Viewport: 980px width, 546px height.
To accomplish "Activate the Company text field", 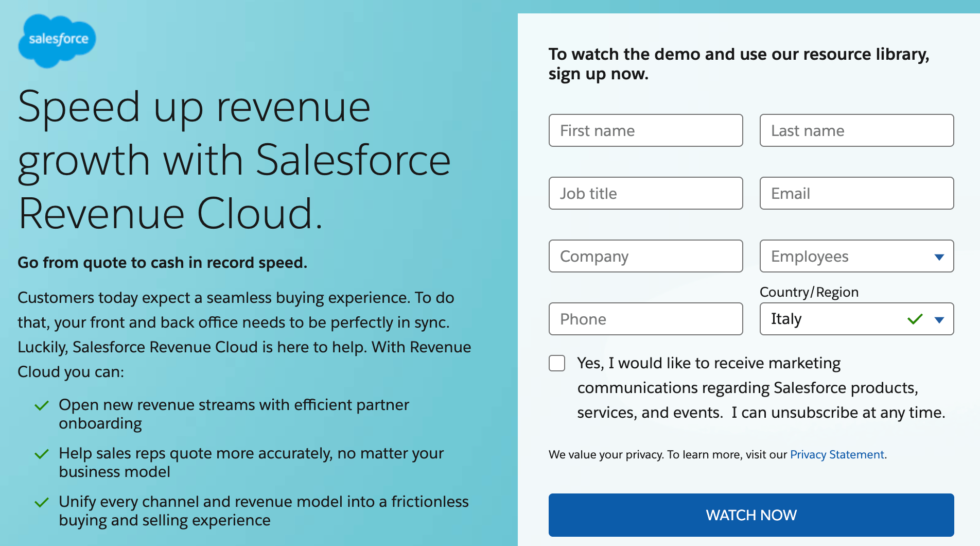I will click(645, 257).
